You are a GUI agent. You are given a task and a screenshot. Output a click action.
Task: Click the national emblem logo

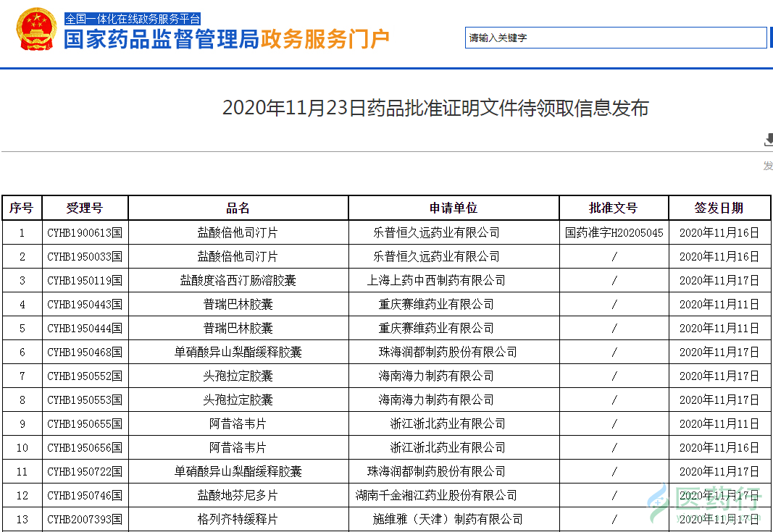point(36,29)
